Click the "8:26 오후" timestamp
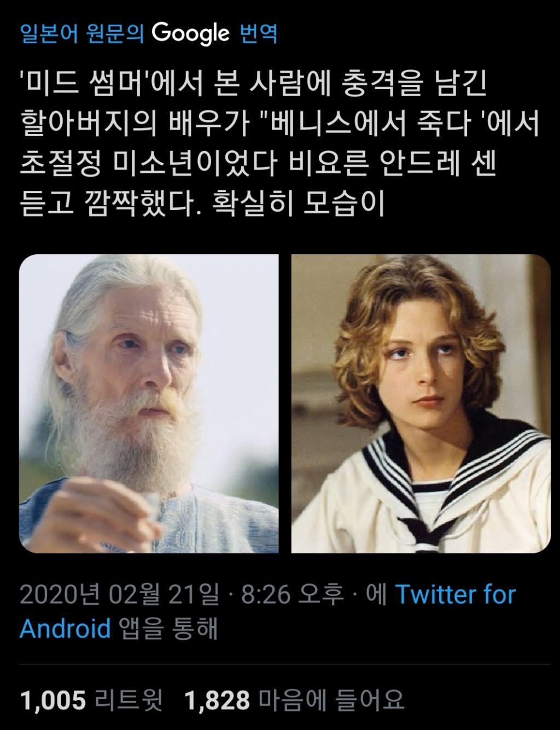The image size is (560, 730). point(292,594)
